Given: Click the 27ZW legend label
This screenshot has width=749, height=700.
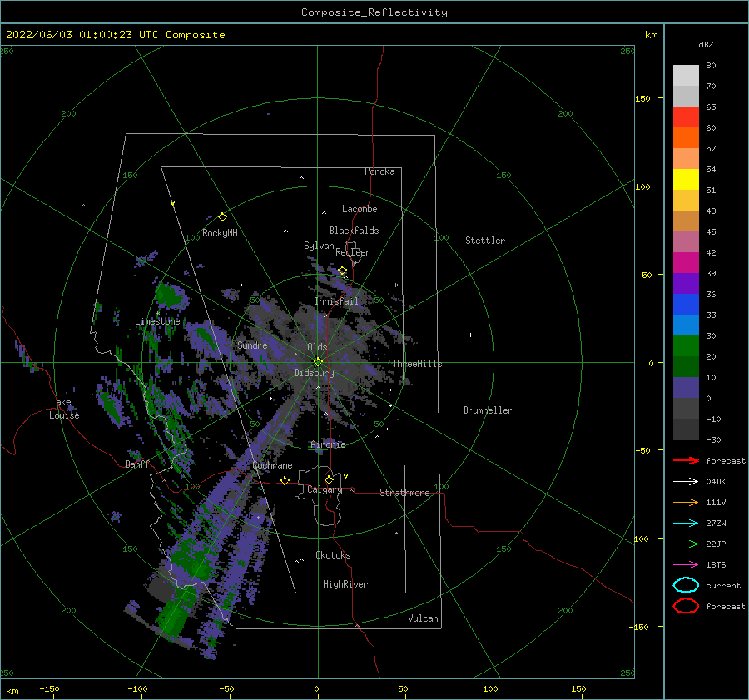Looking at the screenshot, I should pyautogui.click(x=716, y=524).
